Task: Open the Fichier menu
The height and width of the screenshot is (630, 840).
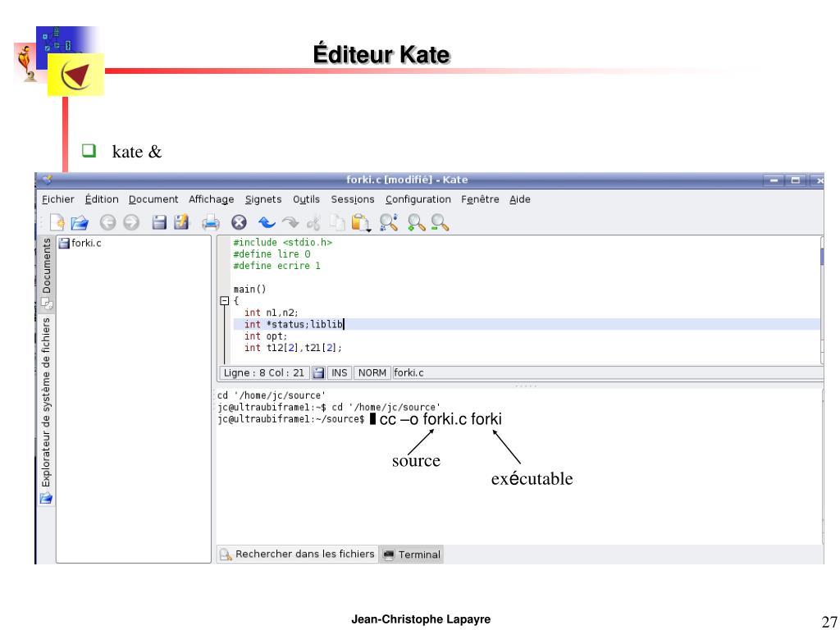Action: pos(58,199)
